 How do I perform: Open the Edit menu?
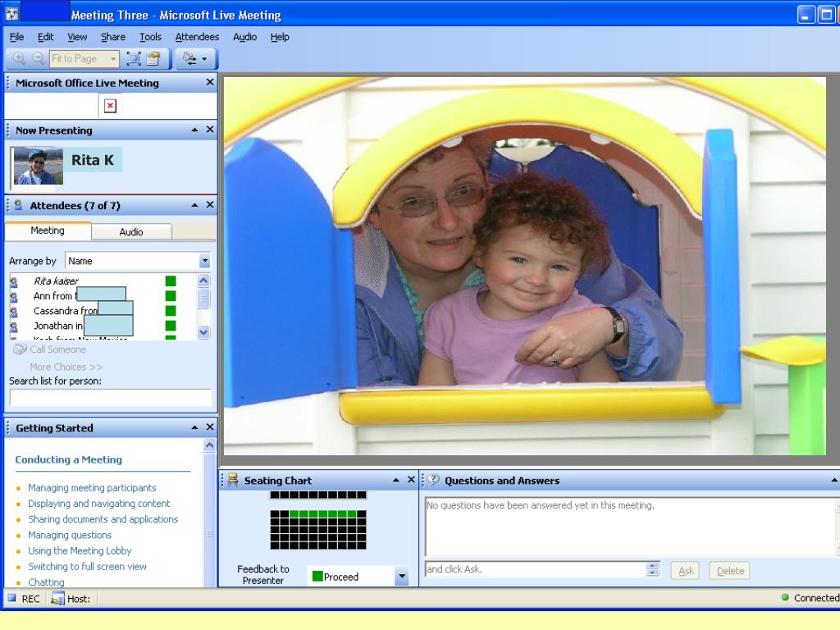click(x=46, y=37)
